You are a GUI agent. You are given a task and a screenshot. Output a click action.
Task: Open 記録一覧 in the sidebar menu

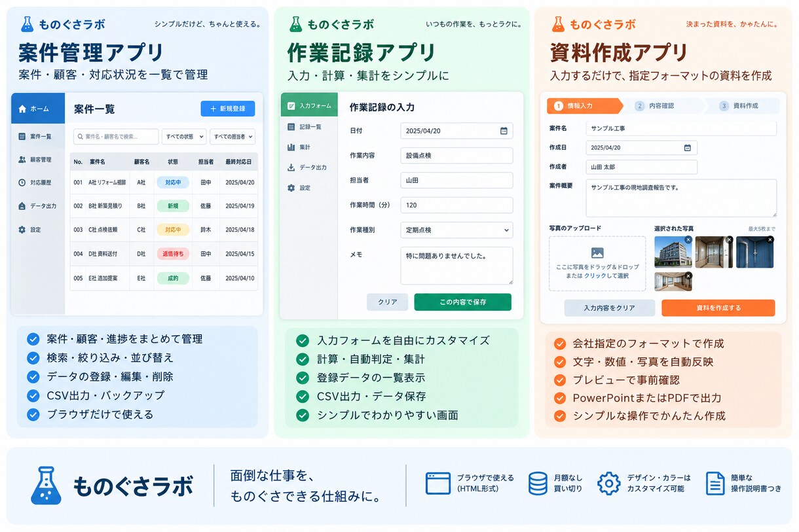click(x=309, y=126)
